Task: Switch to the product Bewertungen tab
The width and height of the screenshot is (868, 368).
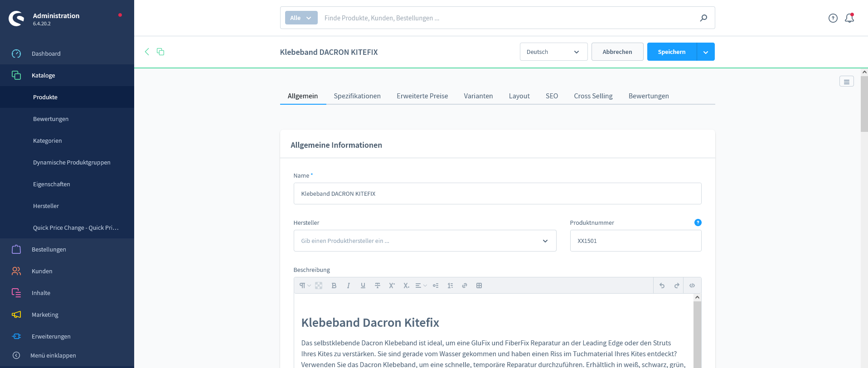Action: [x=649, y=96]
